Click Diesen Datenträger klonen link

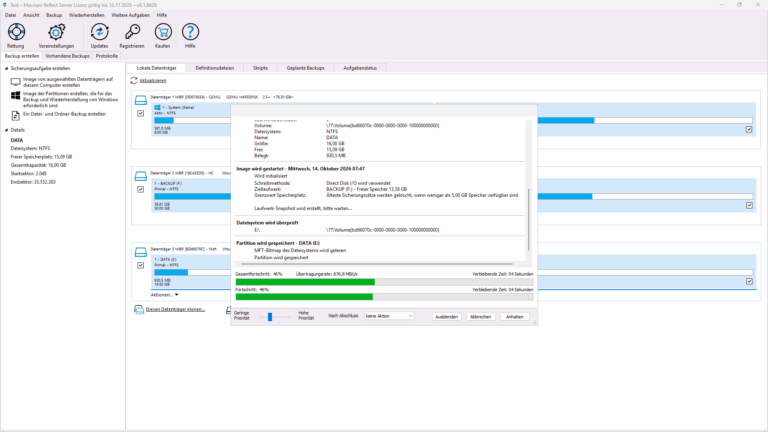[x=175, y=310]
